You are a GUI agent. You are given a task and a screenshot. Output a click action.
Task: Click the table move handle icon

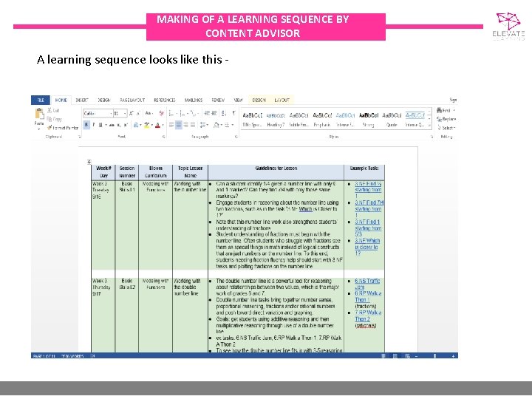(89, 162)
